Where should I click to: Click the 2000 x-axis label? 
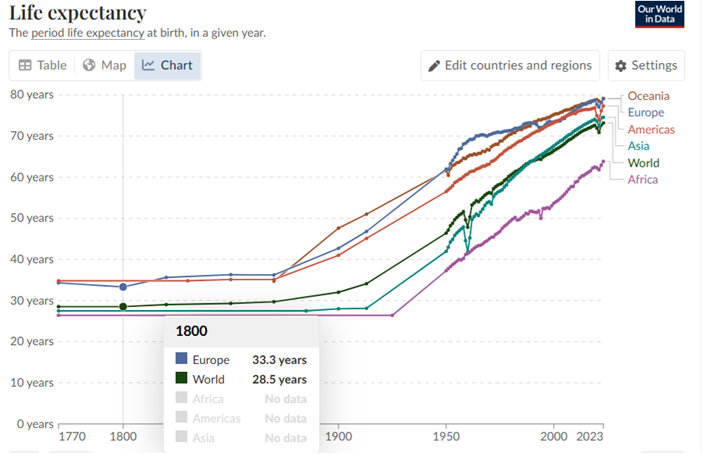554,436
